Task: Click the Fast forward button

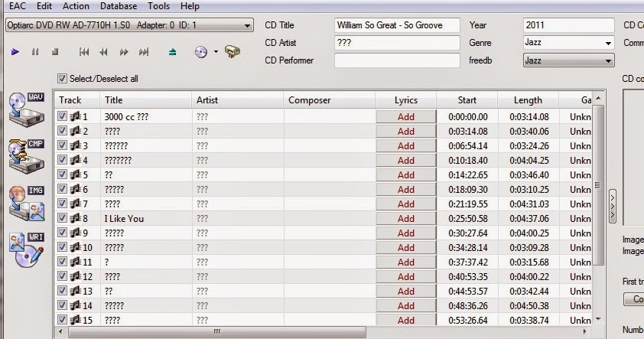Action: [124, 52]
